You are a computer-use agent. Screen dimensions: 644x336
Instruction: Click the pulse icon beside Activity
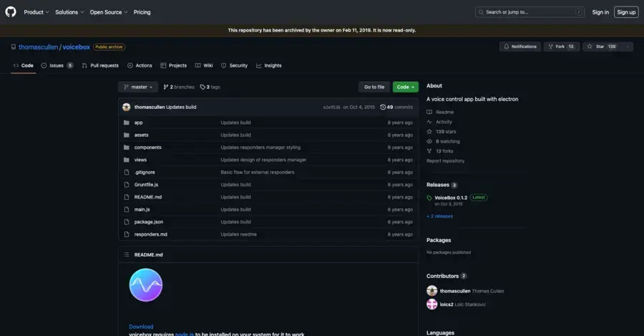[x=429, y=122]
